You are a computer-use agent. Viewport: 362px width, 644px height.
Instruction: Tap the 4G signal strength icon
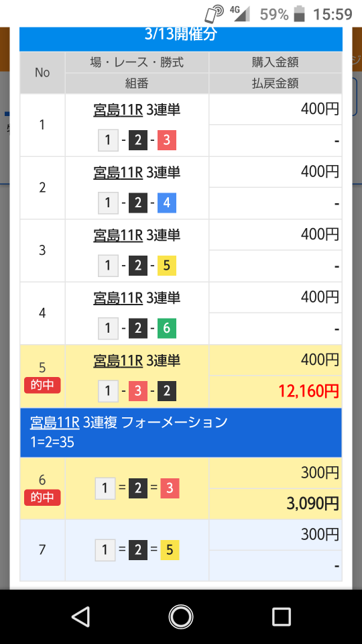click(x=241, y=14)
